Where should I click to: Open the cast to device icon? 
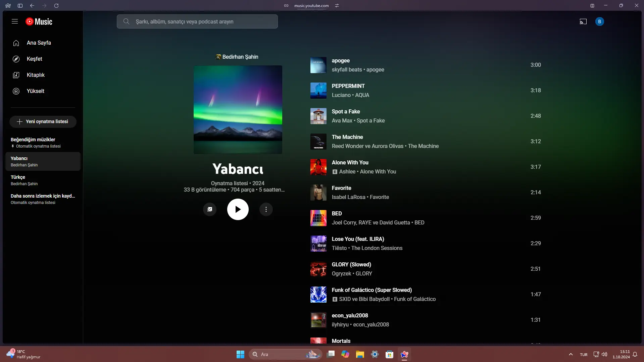[583, 21]
